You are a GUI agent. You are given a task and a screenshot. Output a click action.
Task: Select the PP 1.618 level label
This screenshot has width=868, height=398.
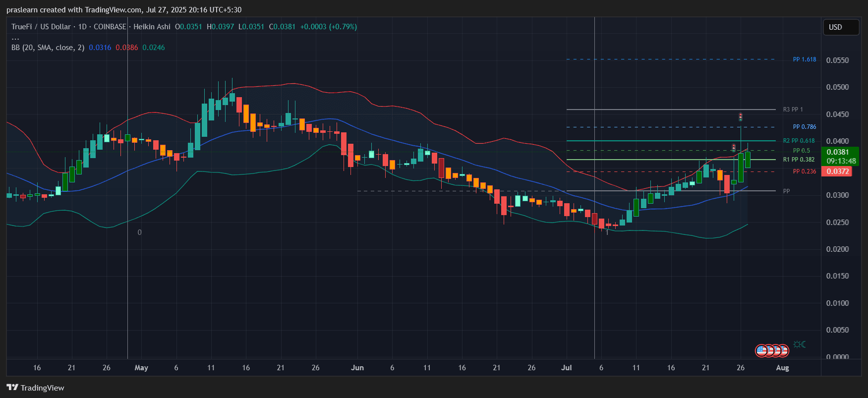point(804,59)
